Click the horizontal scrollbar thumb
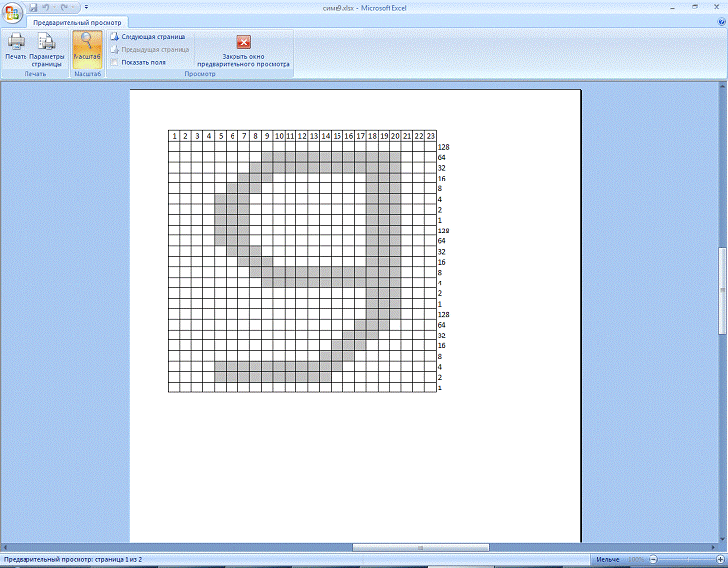This screenshot has width=728, height=568. point(420,547)
